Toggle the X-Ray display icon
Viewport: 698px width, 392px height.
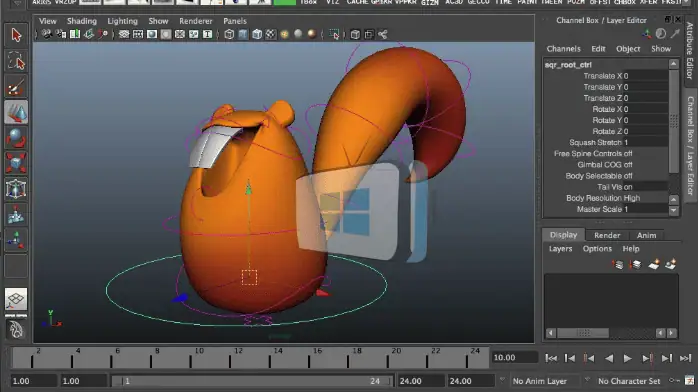355,34
